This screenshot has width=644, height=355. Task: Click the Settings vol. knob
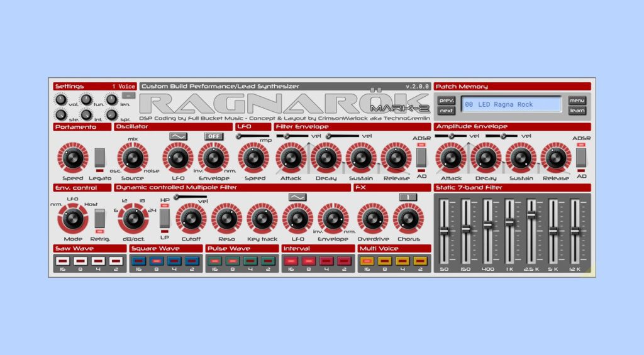coord(60,100)
